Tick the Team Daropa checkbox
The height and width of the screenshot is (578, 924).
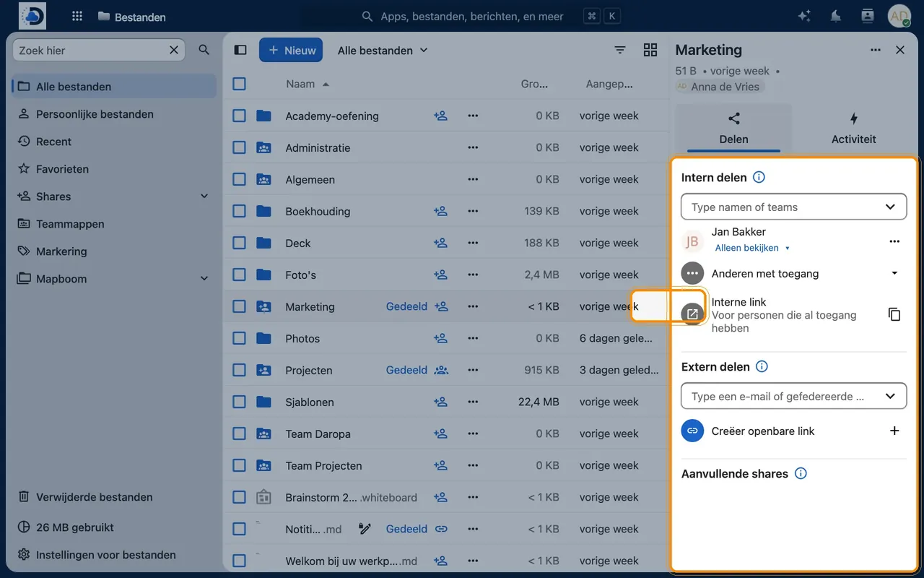(x=239, y=433)
